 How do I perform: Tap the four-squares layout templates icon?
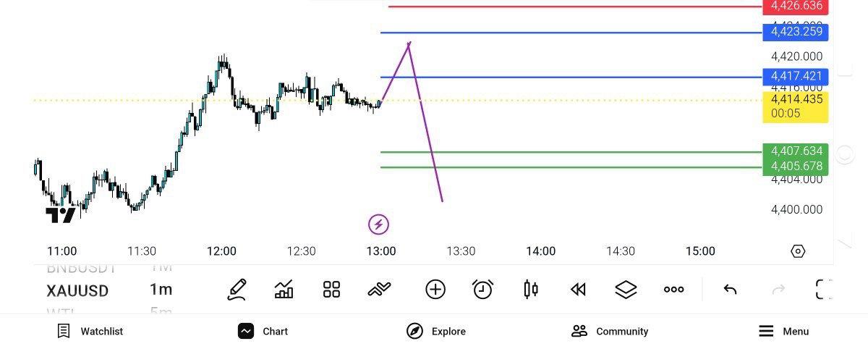pos(331,290)
